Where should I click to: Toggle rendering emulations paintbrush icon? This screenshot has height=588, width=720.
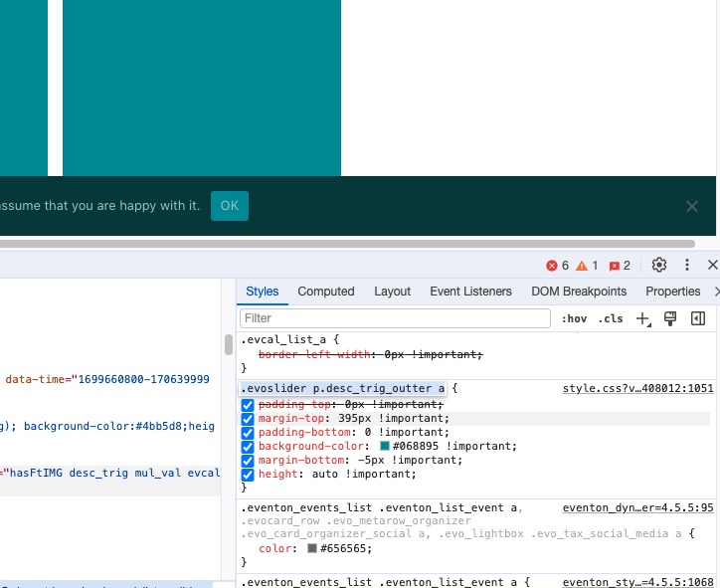click(x=670, y=318)
